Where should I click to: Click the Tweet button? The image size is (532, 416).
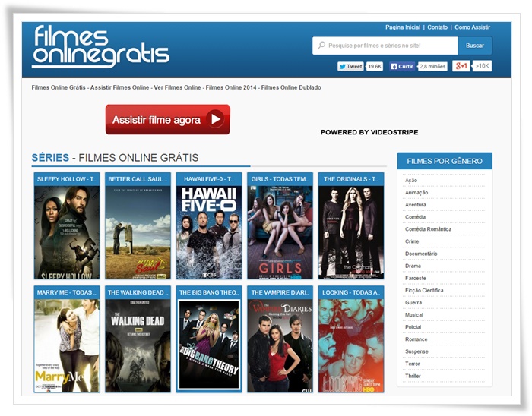(x=350, y=66)
